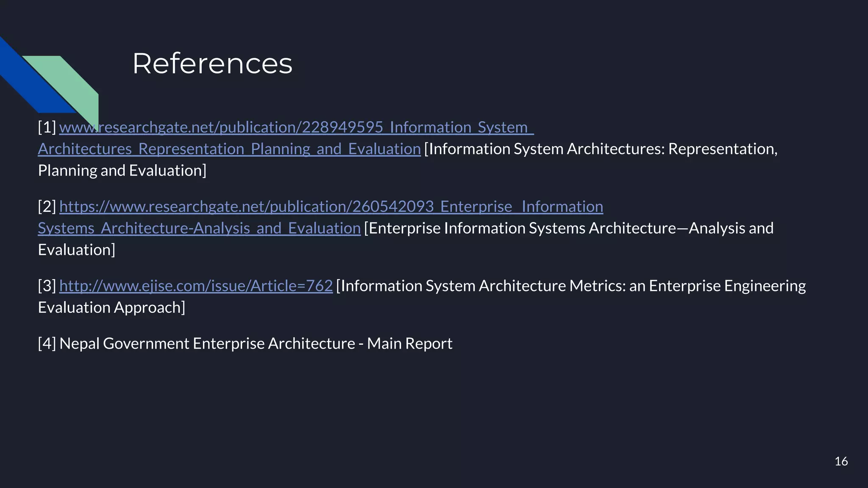
Task: Click the text 'Planning and Evaluation]' under reference 1
Action: [x=122, y=170]
